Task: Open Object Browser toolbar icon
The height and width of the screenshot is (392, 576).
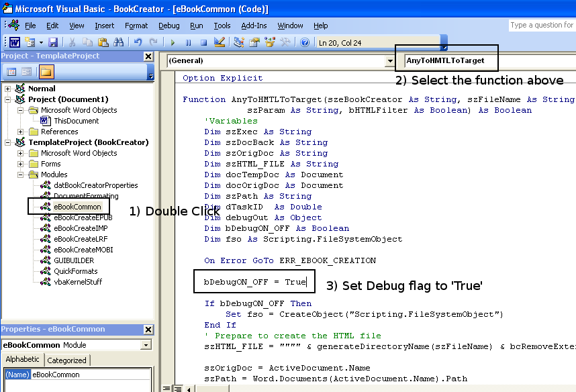Action: coord(270,42)
